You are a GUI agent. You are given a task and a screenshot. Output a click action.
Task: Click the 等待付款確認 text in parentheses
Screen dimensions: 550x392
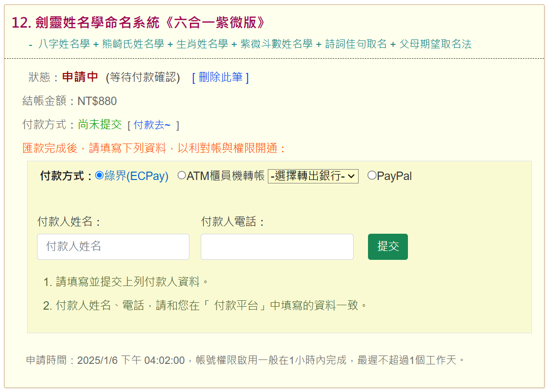[143, 77]
